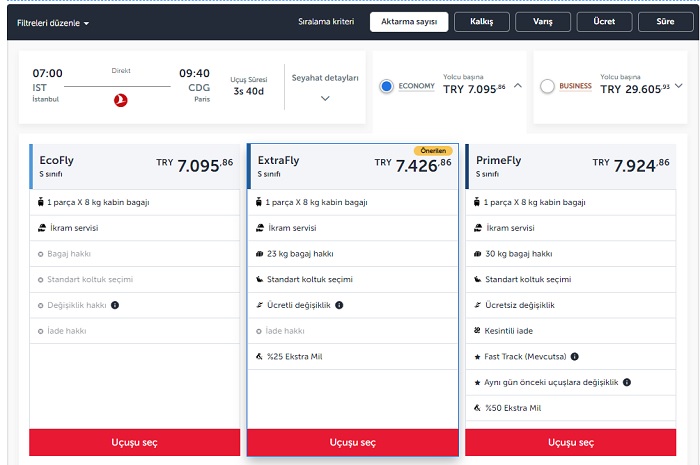This screenshot has width=700, height=465.
Task: Click the 23 kg bagaj hakkı icon
Action: tap(259, 254)
